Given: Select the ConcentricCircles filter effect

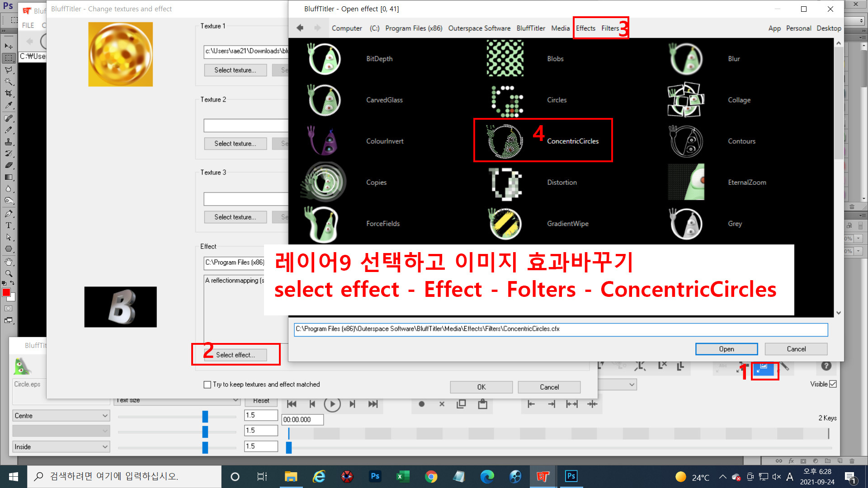Looking at the screenshot, I should 572,141.
